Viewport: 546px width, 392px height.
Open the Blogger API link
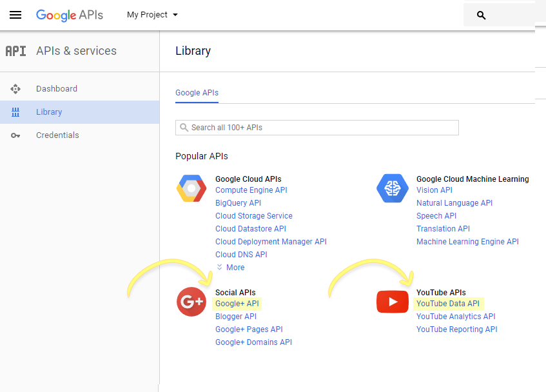(x=236, y=317)
